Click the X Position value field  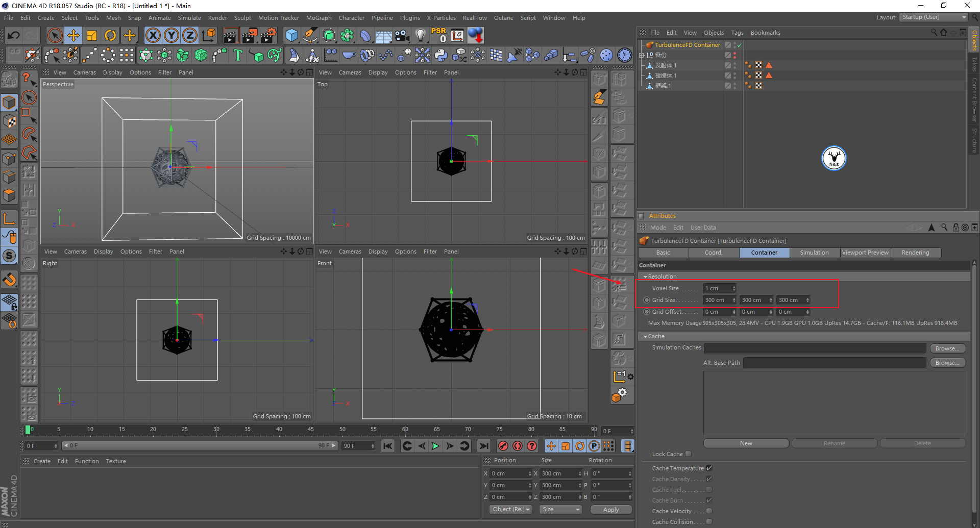509,473
